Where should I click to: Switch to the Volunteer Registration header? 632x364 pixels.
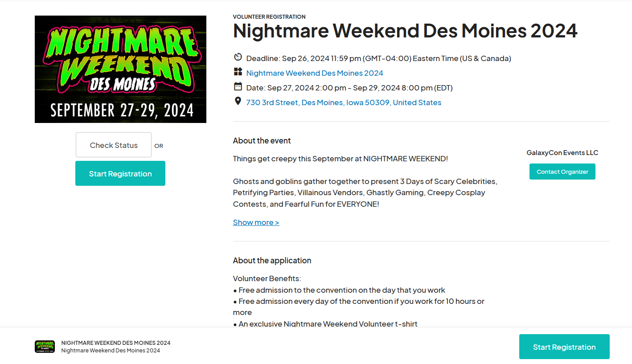click(x=269, y=16)
